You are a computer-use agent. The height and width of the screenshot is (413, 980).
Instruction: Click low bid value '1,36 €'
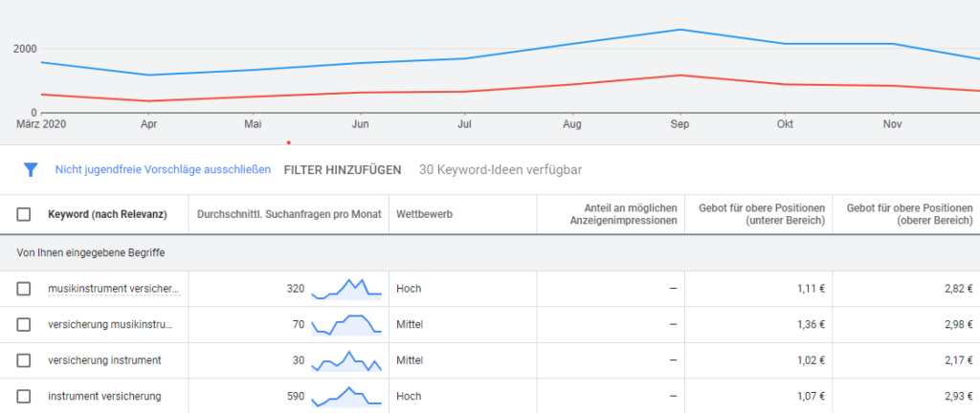pyautogui.click(x=813, y=324)
